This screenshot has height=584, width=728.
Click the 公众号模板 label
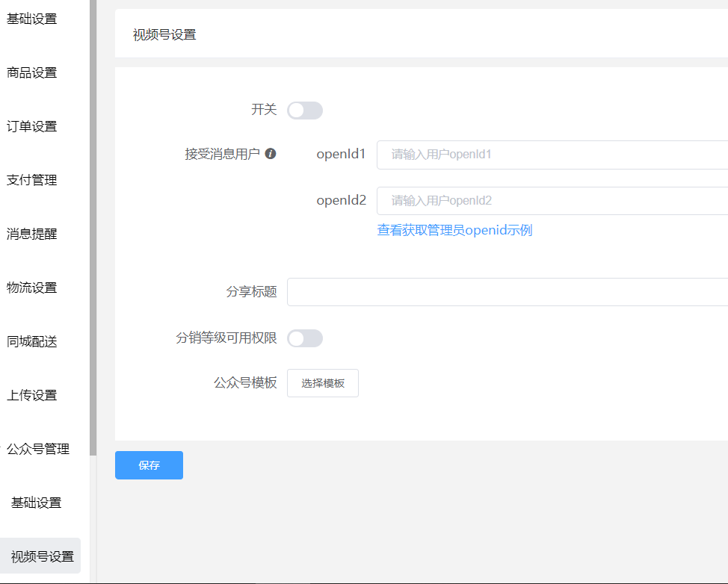245,382
